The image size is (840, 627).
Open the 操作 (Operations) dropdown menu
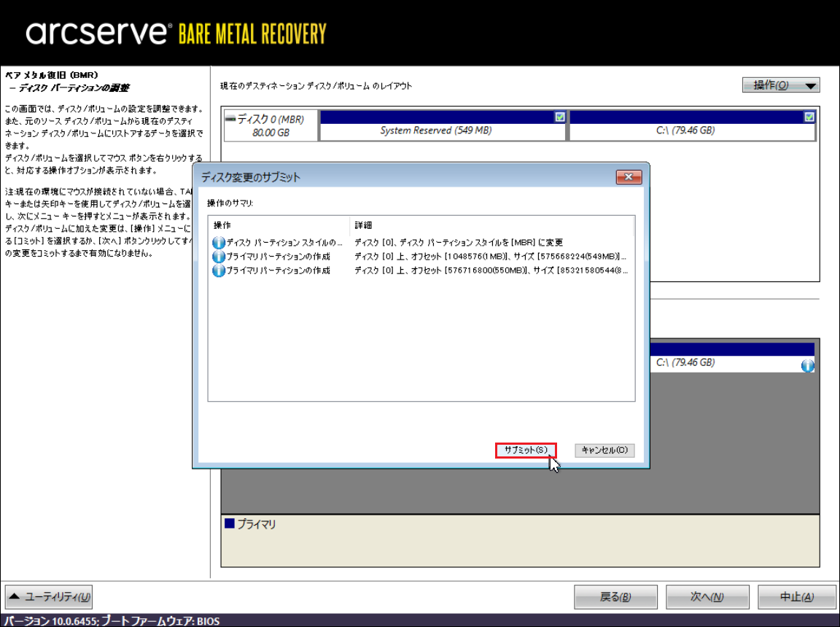click(781, 85)
